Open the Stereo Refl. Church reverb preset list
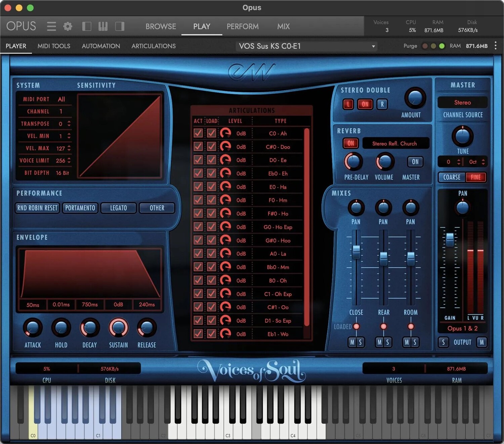The image size is (504, 444). click(395, 144)
